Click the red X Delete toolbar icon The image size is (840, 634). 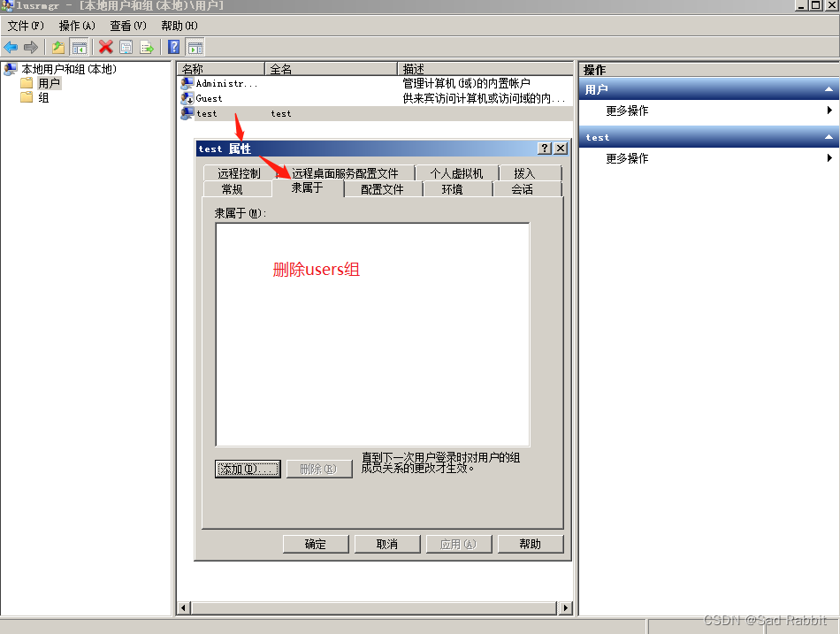point(105,47)
